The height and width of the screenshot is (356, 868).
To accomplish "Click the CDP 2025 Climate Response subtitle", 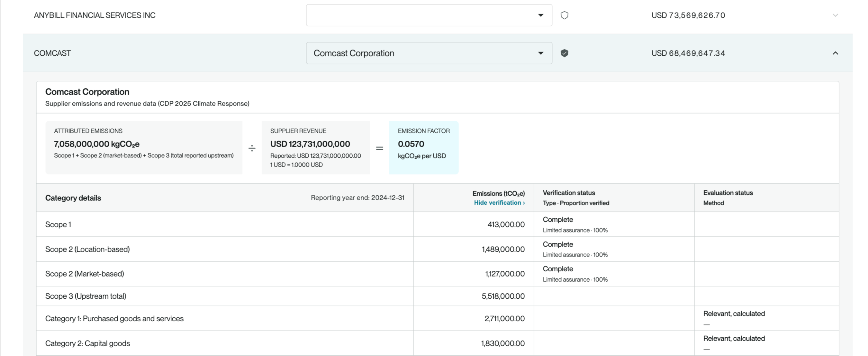I will pos(147,104).
